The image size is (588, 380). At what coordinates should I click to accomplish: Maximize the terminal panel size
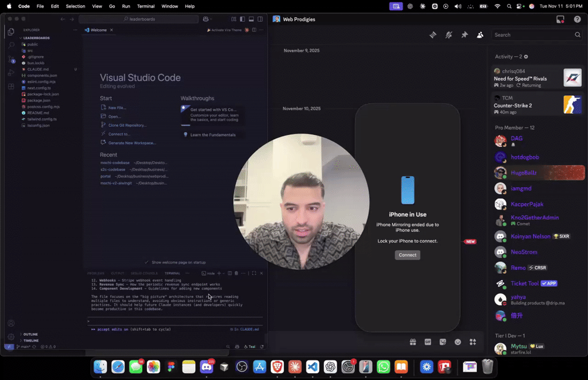point(254,273)
